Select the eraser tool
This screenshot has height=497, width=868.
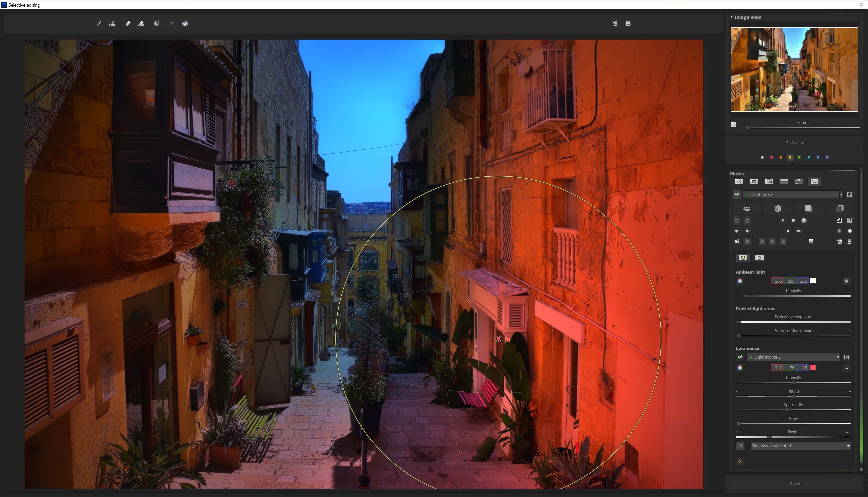tap(128, 23)
